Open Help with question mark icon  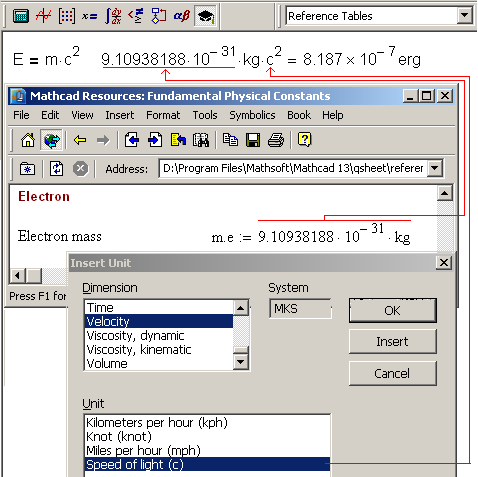tap(305, 140)
